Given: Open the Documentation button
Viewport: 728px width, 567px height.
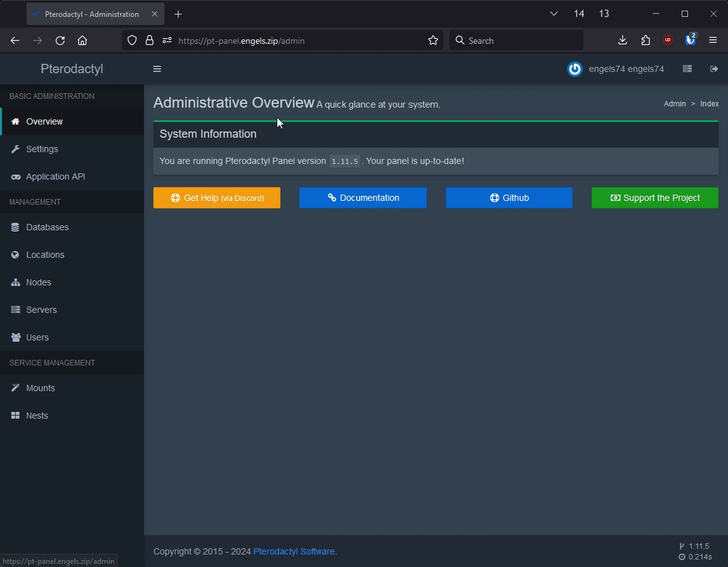Looking at the screenshot, I should pyautogui.click(x=363, y=198).
